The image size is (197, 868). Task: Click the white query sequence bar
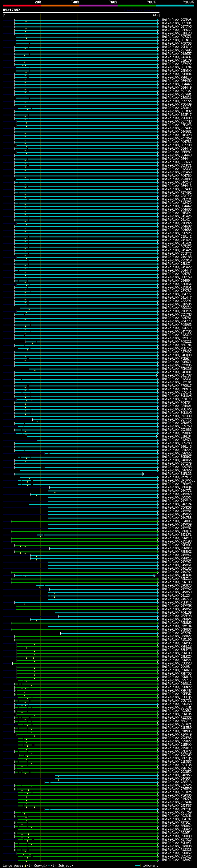click(x=81, y=13)
